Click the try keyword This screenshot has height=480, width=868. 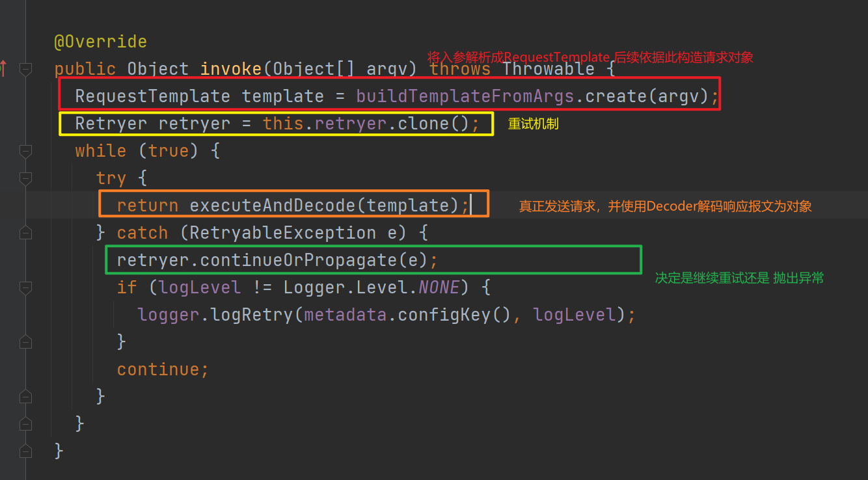click(111, 179)
